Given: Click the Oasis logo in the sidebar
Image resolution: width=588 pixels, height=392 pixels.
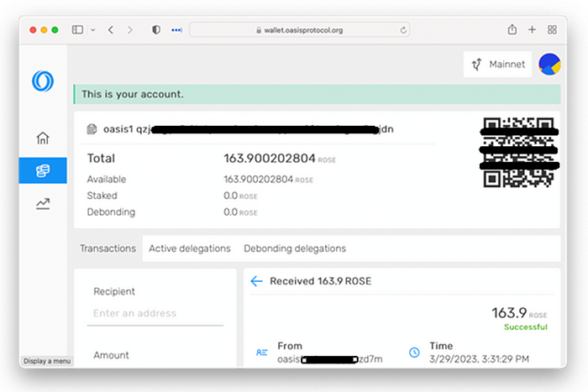Looking at the screenshot, I should click(43, 81).
